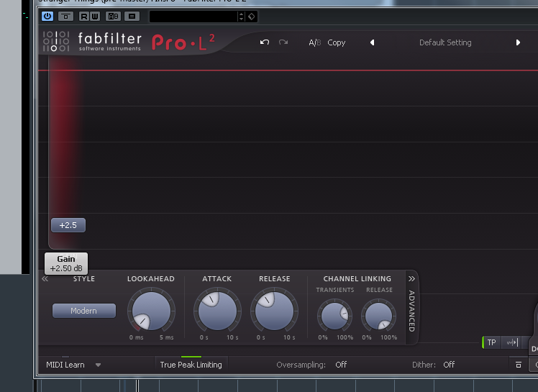Click the A/B switch button
Viewport: 538px width, 392px height.
(x=314, y=42)
